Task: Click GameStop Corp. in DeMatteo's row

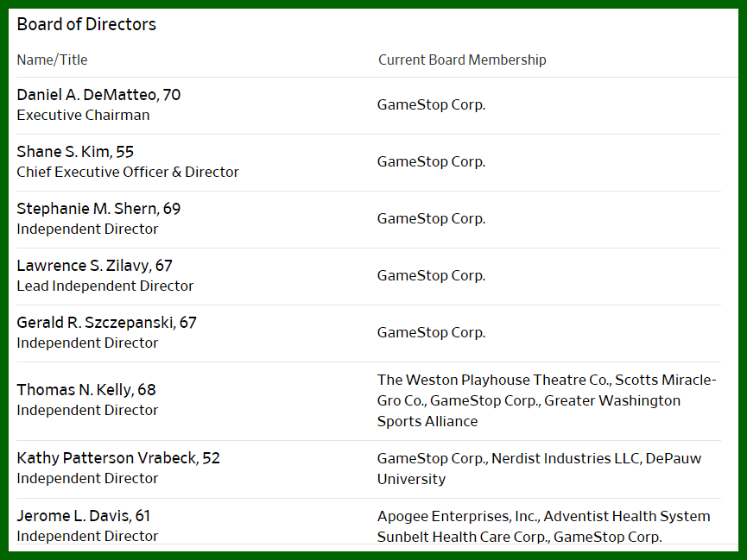Action: 431,105
